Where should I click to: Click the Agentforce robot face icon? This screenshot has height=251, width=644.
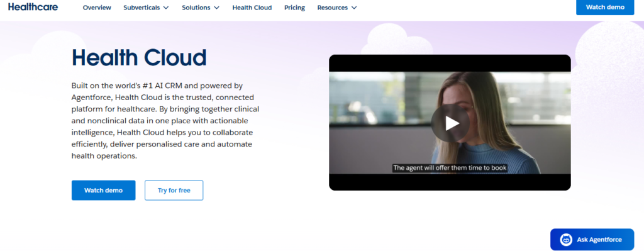coord(566,240)
